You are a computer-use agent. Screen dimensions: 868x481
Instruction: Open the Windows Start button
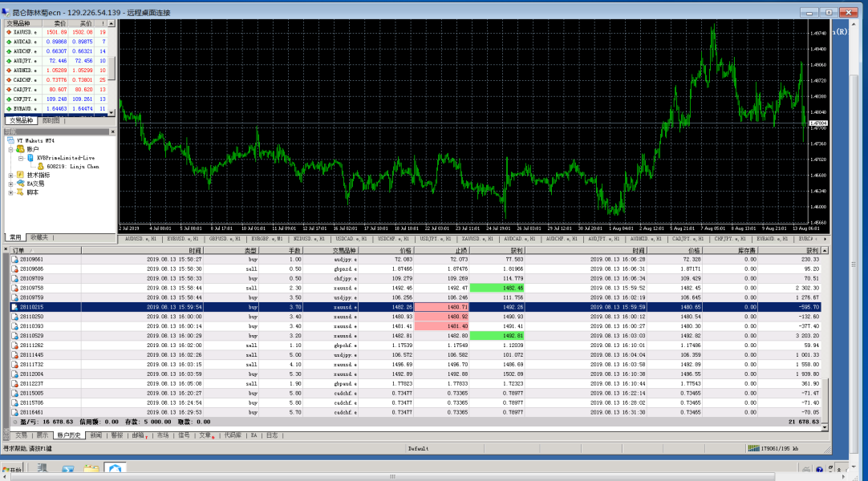point(11,470)
